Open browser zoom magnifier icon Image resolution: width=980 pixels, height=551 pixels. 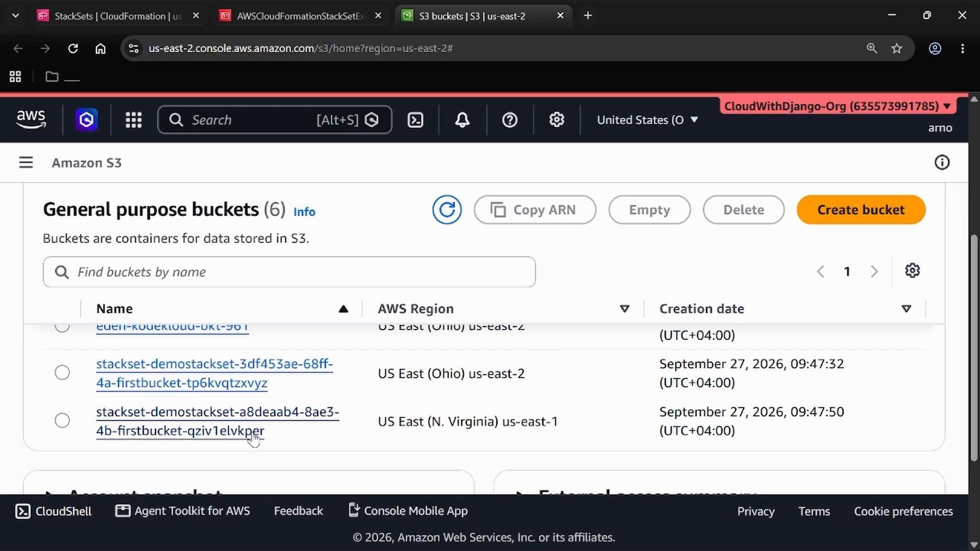872,48
